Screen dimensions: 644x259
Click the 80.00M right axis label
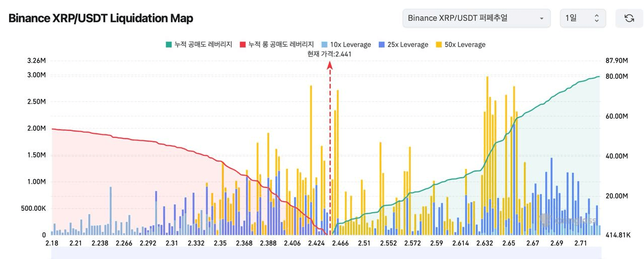tap(617, 76)
